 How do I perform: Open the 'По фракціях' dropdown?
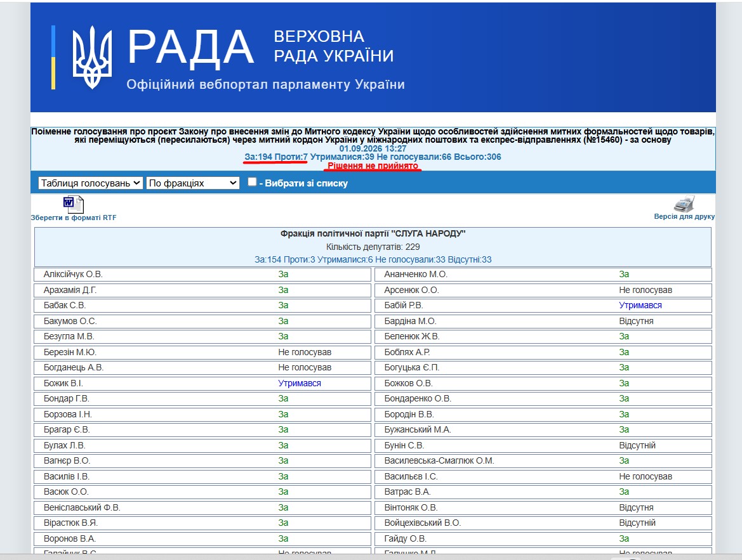(x=193, y=183)
